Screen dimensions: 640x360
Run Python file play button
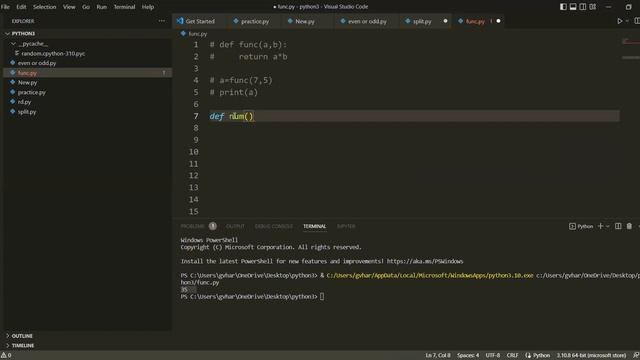tap(620, 21)
